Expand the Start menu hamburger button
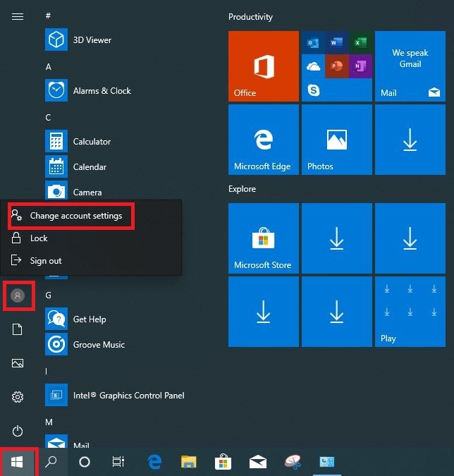454x476 pixels. click(x=18, y=17)
